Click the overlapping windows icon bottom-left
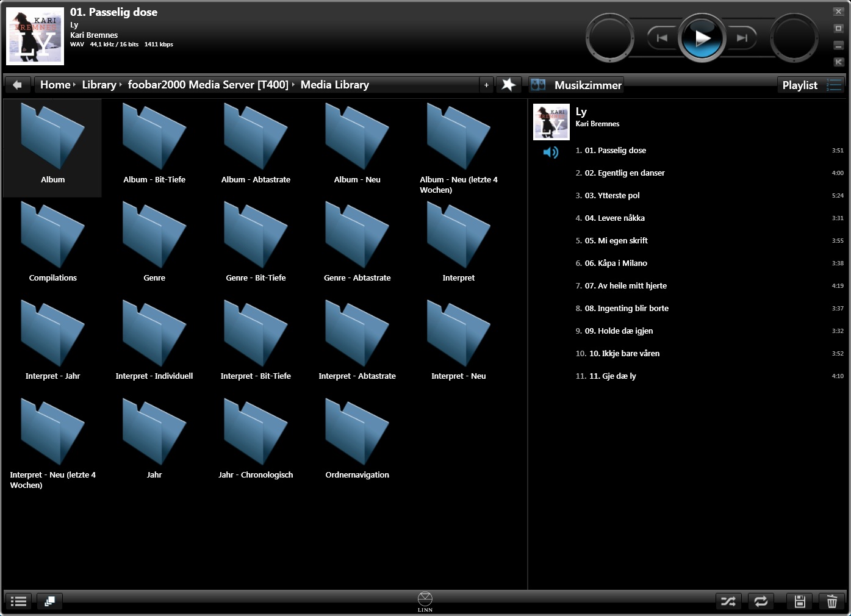Screen dimensions: 851x616 point(50,601)
